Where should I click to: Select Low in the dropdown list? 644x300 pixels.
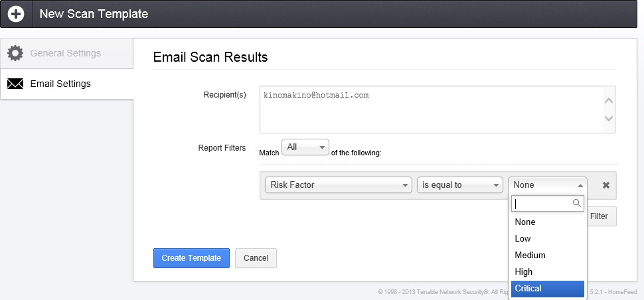pos(547,239)
